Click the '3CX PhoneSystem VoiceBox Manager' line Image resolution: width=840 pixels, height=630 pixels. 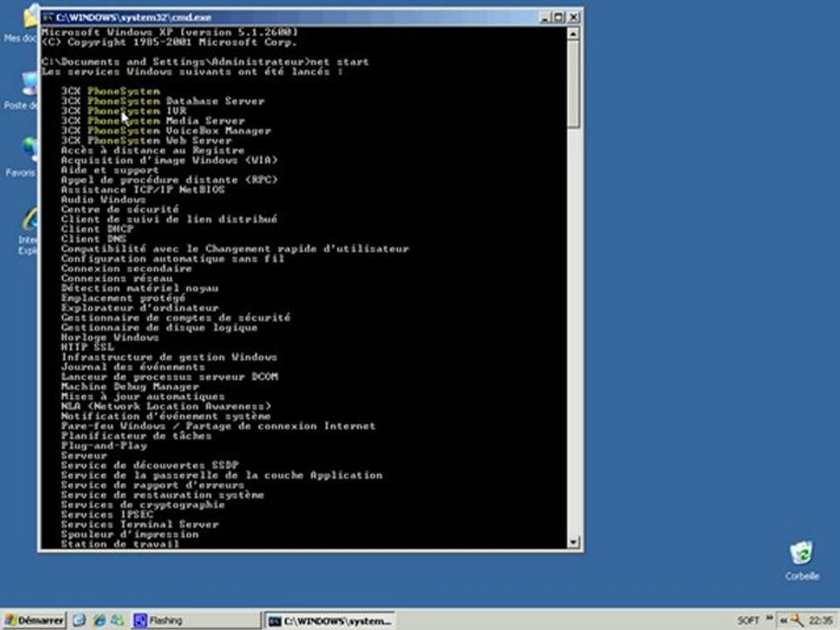tap(166, 130)
